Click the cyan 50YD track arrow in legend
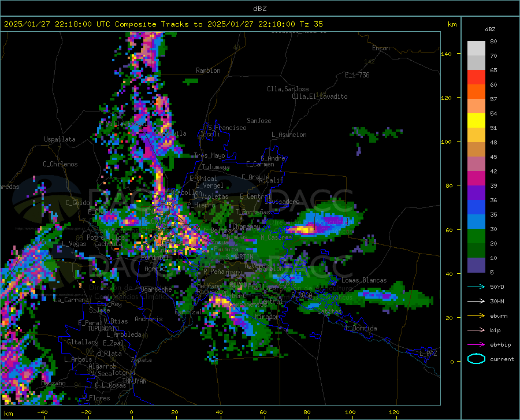 (x=476, y=287)
